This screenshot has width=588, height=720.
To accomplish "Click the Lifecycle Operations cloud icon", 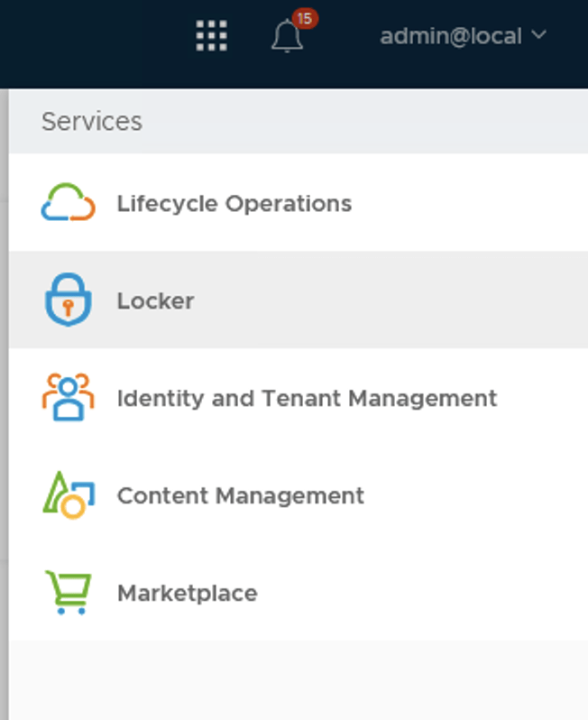I will [x=68, y=203].
